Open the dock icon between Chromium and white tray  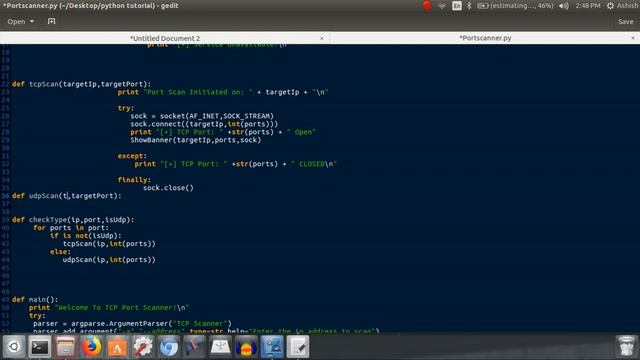(194, 347)
